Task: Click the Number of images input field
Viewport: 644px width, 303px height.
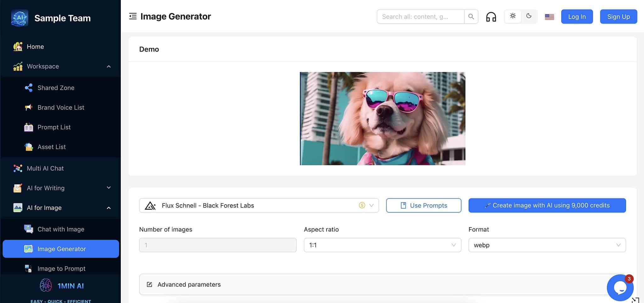Action: (x=217, y=245)
